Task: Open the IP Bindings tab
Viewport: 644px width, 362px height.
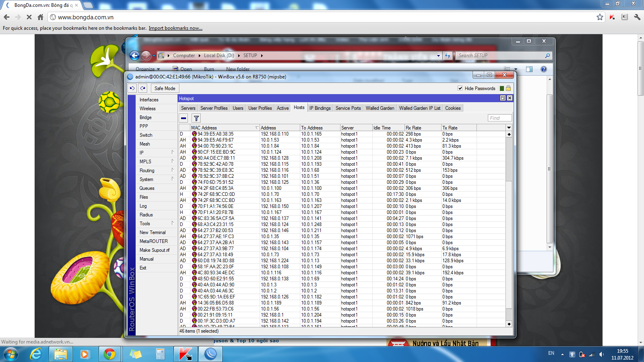Action: point(320,108)
